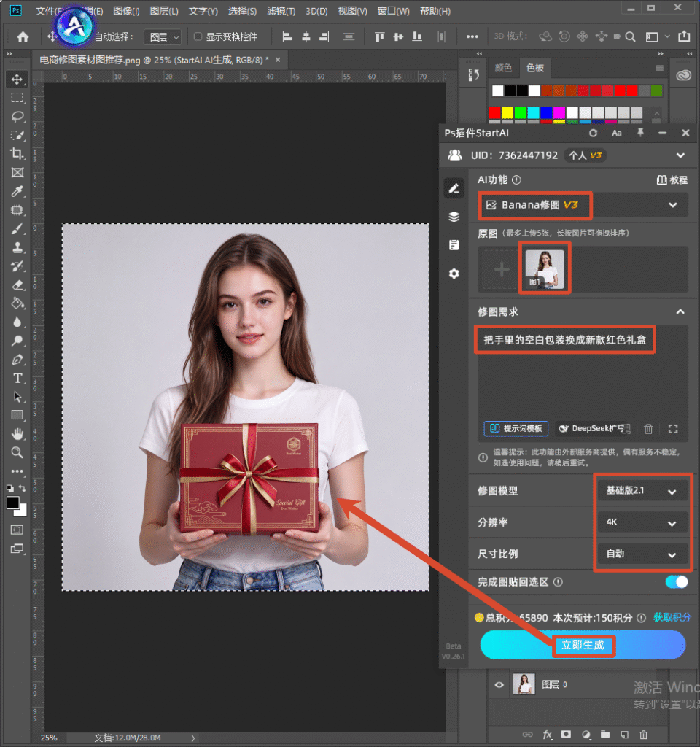Delete prompt text with trash icon
This screenshot has height=747, width=700.
(648, 429)
